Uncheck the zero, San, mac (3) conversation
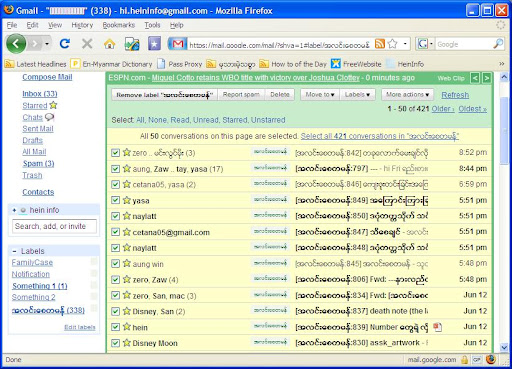Image resolution: width=512 pixels, height=369 pixels. pyautogui.click(x=115, y=295)
